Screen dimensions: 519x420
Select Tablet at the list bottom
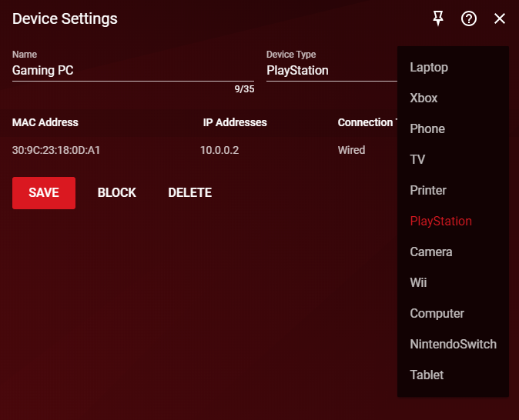point(427,375)
